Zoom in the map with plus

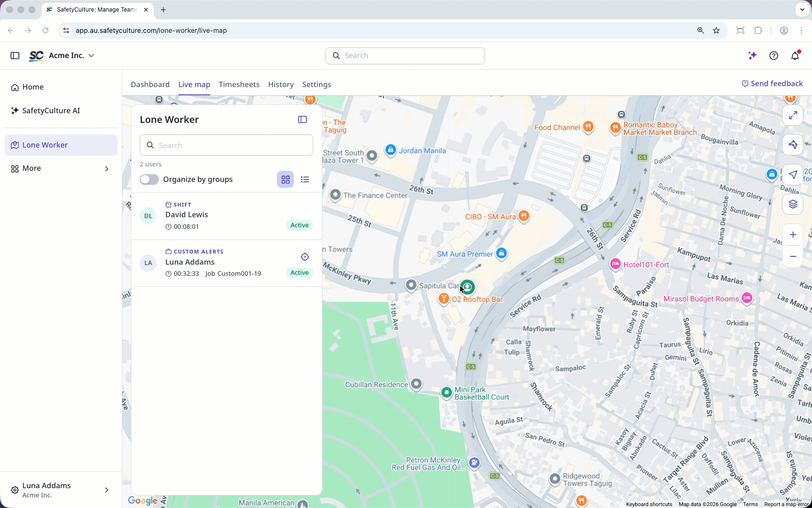click(793, 235)
